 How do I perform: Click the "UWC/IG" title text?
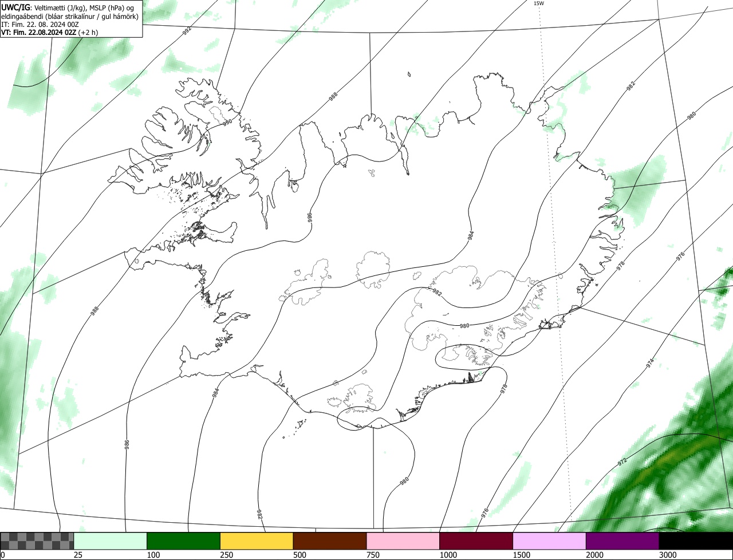[x=15, y=7]
